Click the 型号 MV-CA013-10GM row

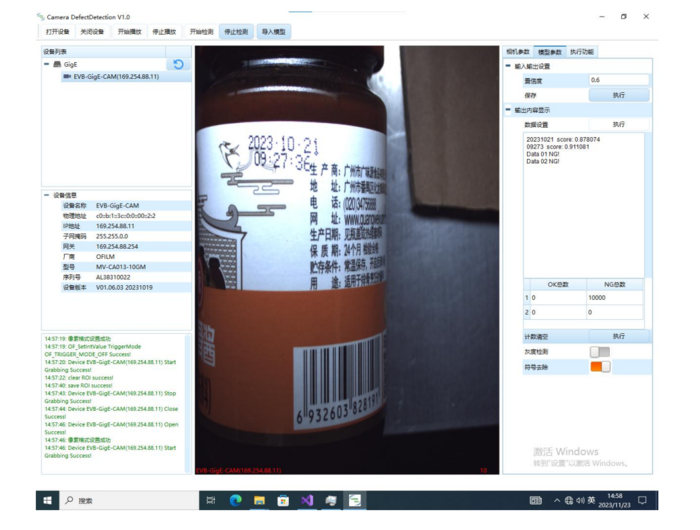pos(126,267)
